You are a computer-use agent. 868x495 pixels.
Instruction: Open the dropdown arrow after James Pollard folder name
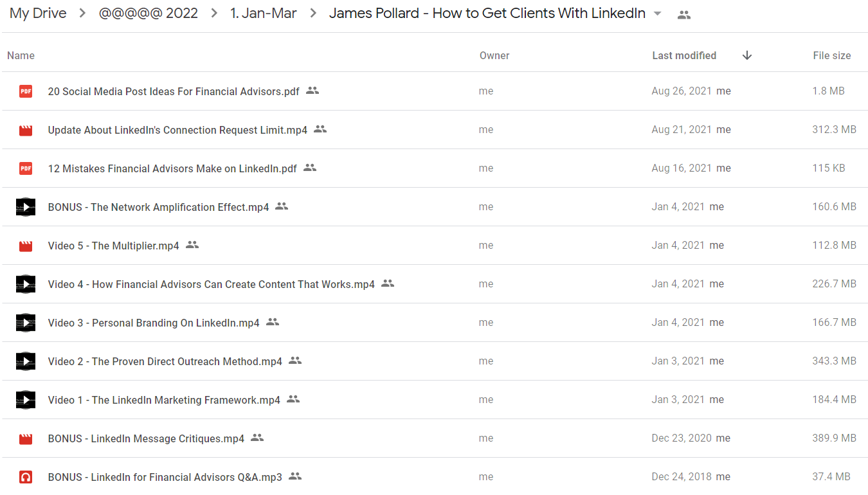click(657, 14)
